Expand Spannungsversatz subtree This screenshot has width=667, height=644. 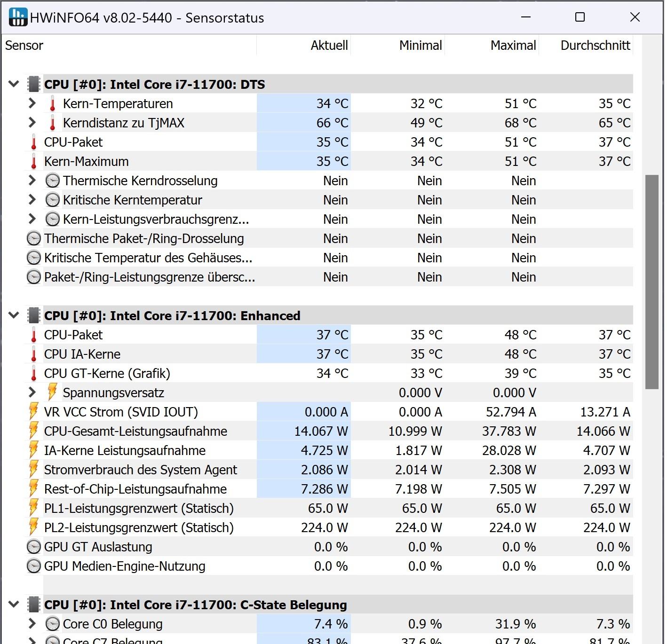[x=32, y=392]
